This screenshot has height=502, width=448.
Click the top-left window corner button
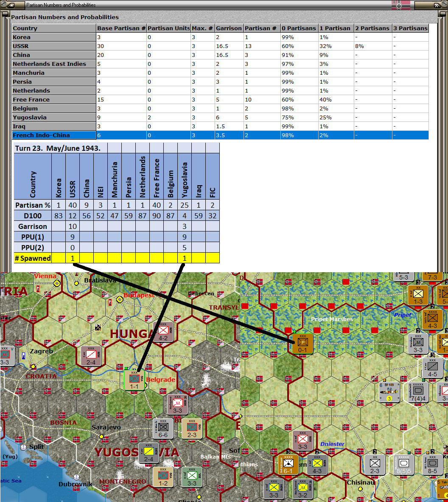click(x=11, y=5)
